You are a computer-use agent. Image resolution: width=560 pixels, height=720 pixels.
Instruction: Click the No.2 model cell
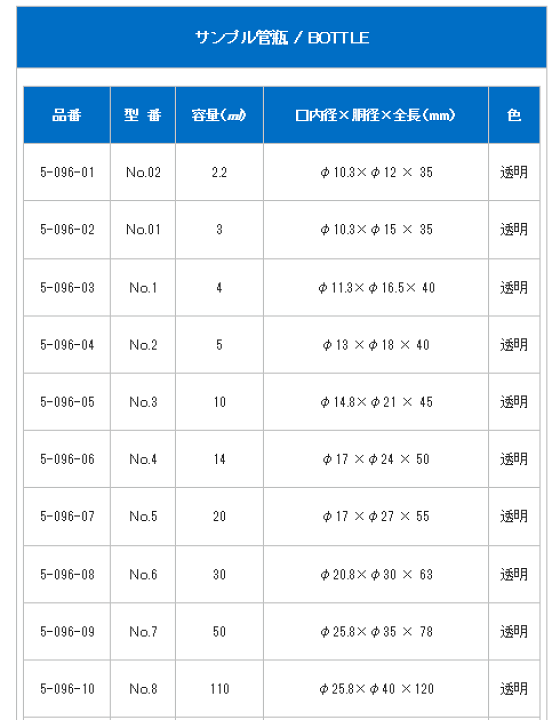coord(143,345)
